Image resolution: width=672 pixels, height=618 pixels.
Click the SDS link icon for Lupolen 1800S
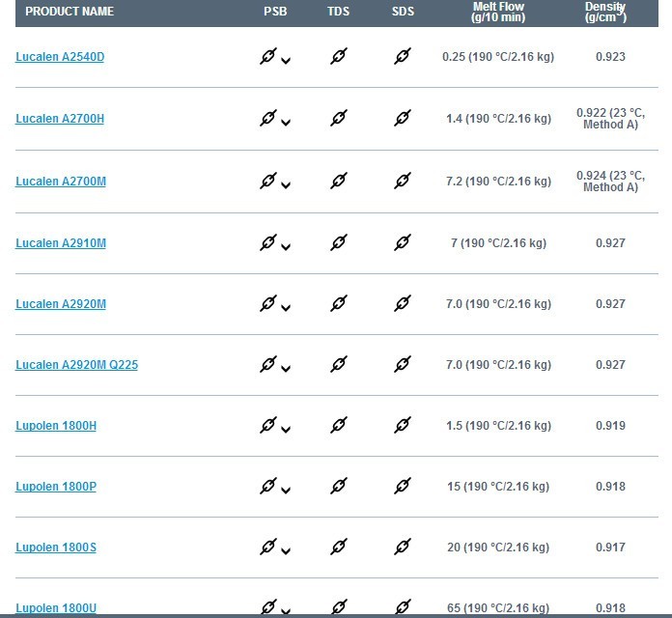click(403, 547)
